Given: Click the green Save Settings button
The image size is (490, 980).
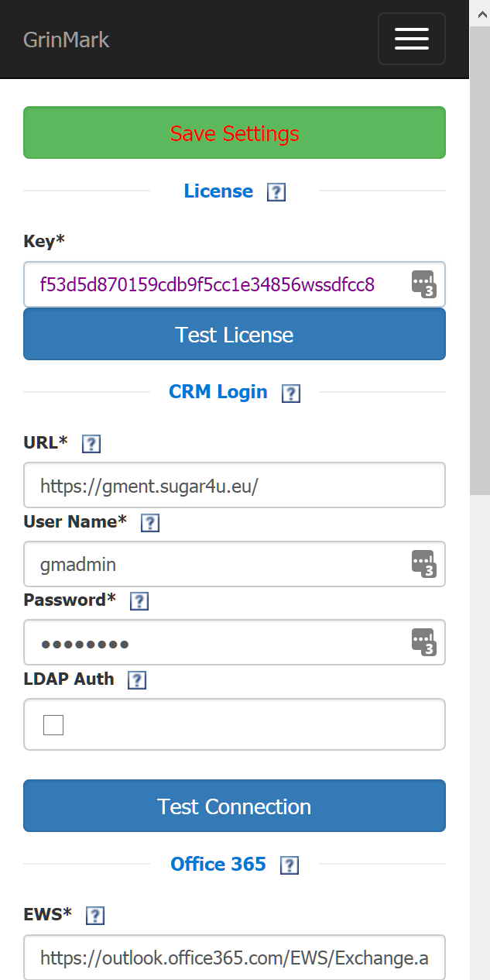Looking at the screenshot, I should click(x=235, y=132).
